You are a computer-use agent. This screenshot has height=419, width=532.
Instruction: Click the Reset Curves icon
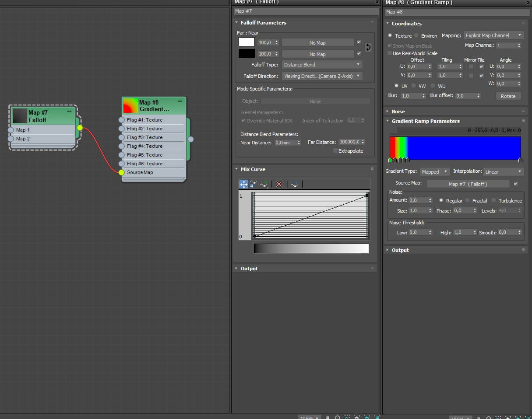click(x=294, y=184)
